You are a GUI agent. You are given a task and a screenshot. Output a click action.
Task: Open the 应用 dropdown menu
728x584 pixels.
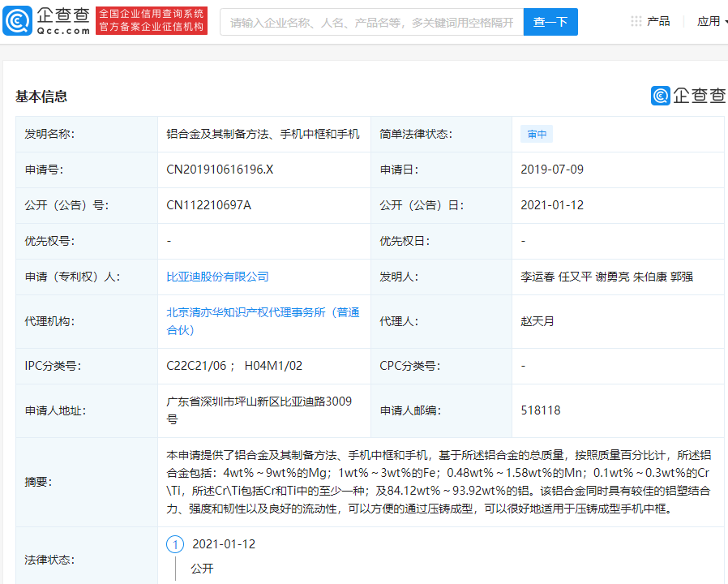pos(708,19)
